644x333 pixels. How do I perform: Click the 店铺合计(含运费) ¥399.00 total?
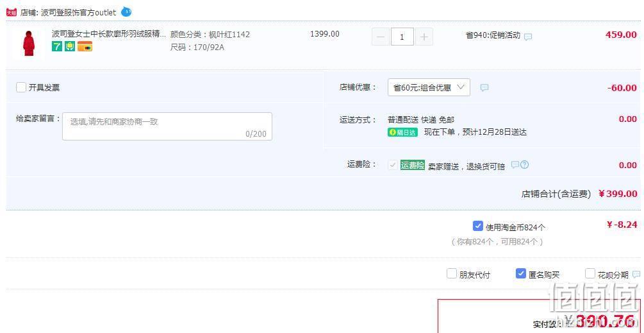coord(579,194)
